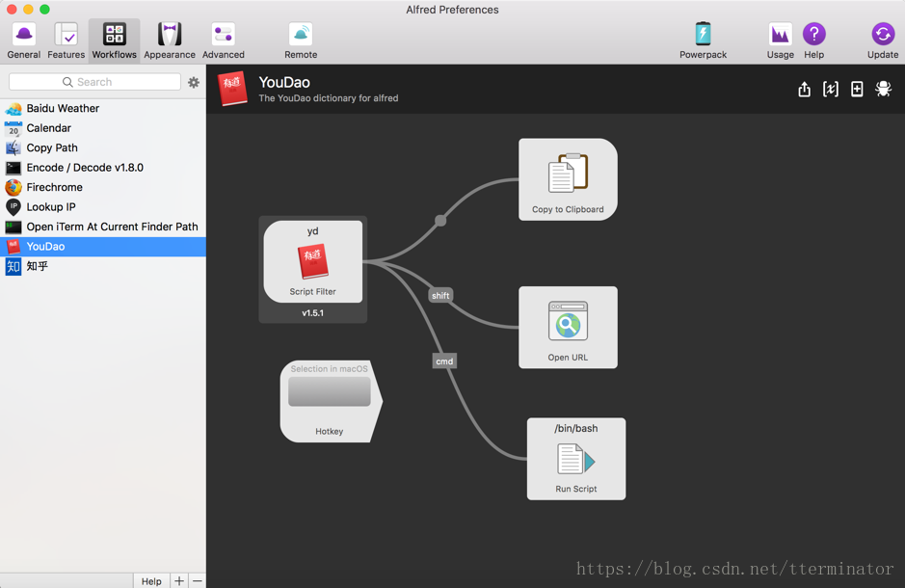Open the workflow variables [x] icon
905x588 pixels.
(830, 89)
